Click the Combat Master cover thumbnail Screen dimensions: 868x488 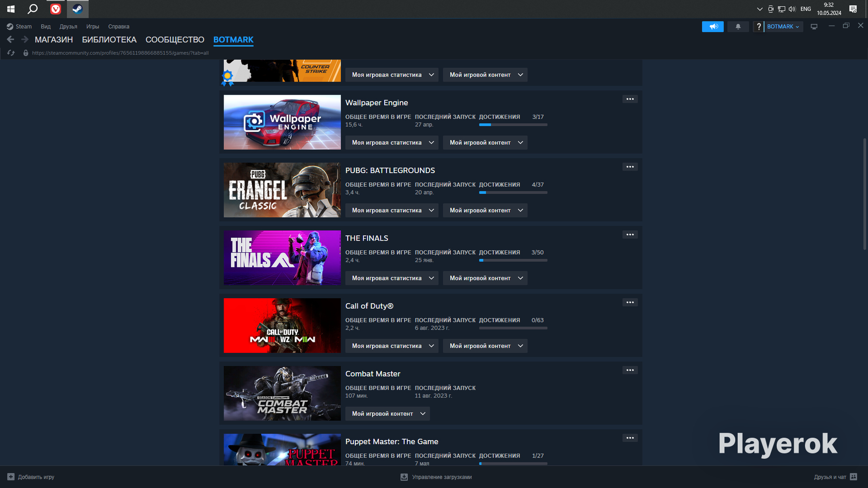[x=282, y=393]
